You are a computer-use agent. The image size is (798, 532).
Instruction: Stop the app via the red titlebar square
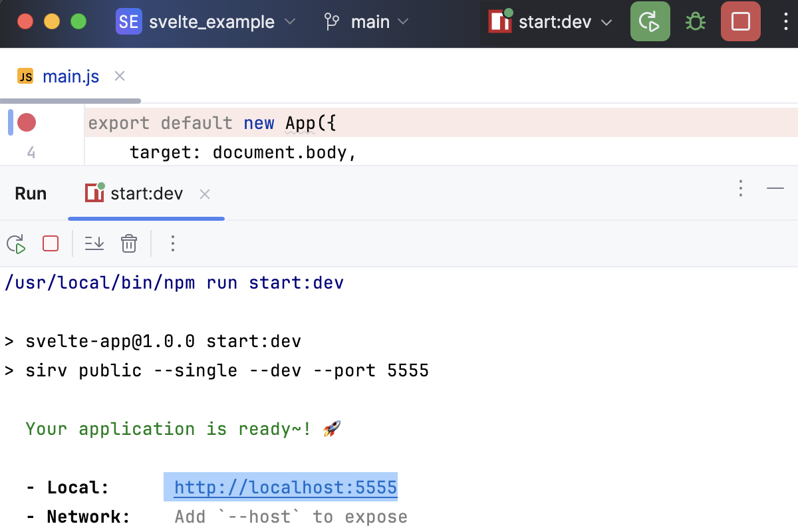coord(740,21)
